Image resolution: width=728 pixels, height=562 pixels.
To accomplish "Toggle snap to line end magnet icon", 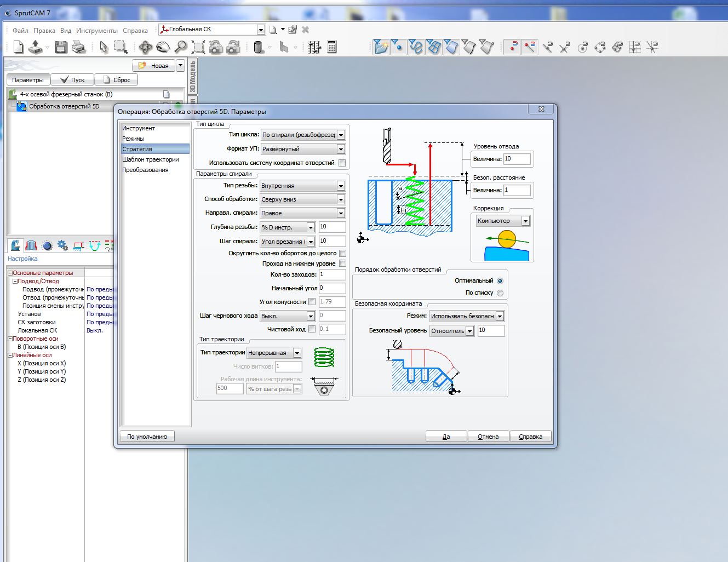I will pyautogui.click(x=530, y=48).
